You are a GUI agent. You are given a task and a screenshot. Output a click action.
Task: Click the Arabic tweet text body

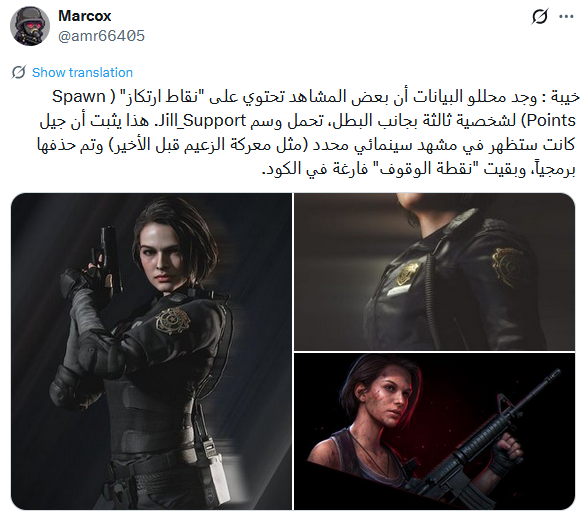pyautogui.click(x=308, y=133)
